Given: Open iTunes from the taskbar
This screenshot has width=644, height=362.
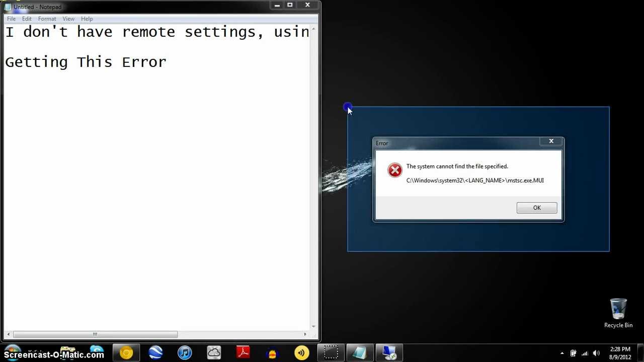Looking at the screenshot, I should 185,353.
